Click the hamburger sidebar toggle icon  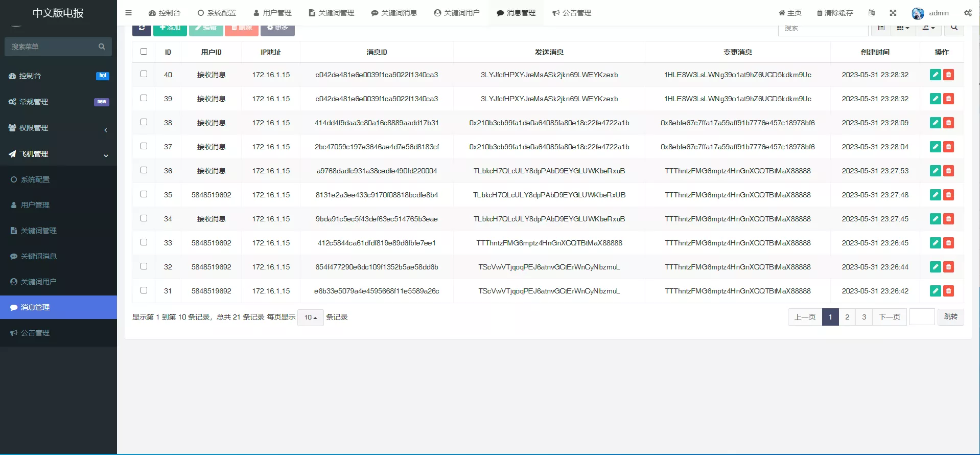[x=128, y=13]
